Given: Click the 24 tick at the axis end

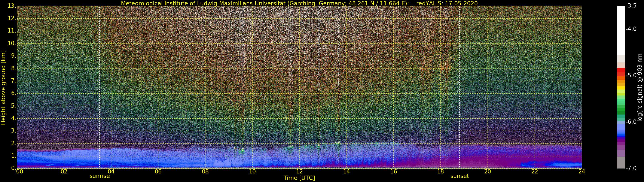Looking at the screenshot, I should click(582, 172).
